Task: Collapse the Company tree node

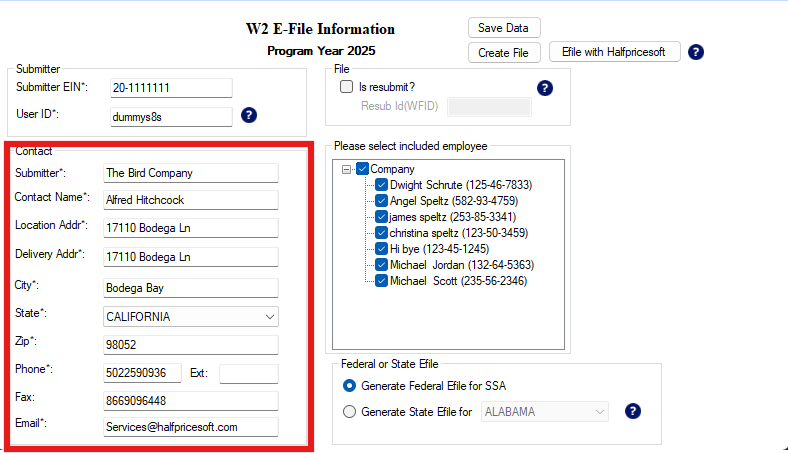Action: [x=346, y=169]
